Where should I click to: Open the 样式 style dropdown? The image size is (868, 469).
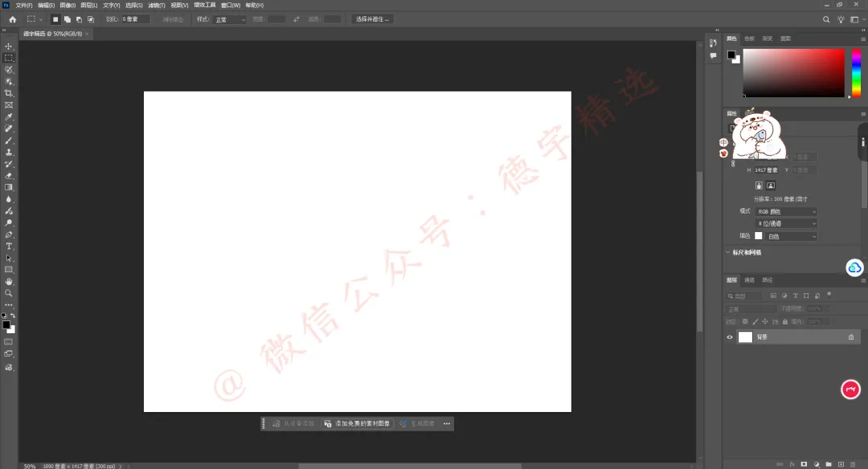229,19
